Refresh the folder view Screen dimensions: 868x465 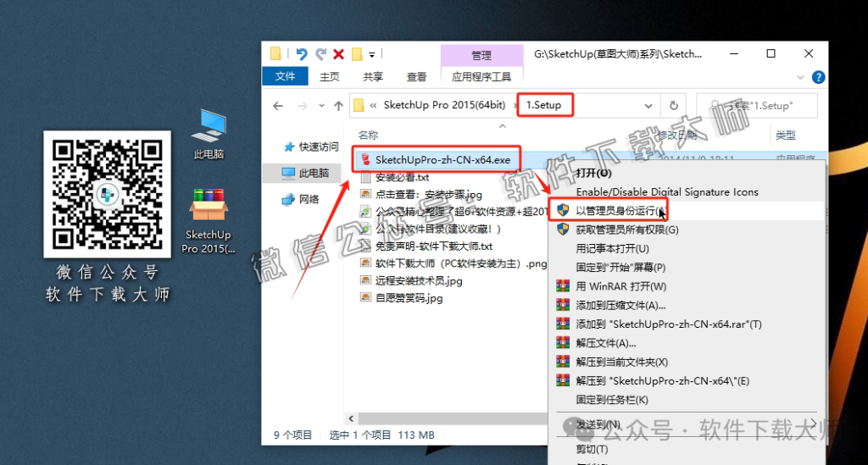coord(674,106)
